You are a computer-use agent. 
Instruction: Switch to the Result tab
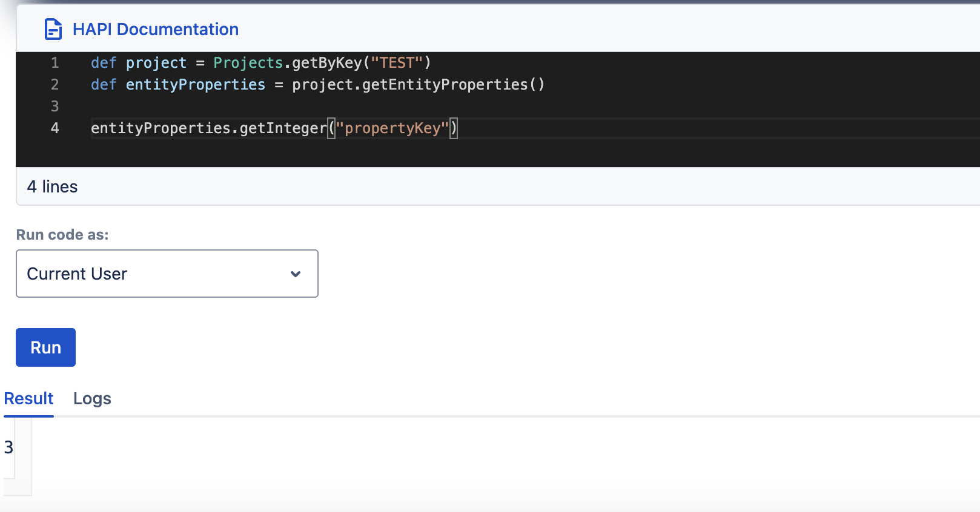[28, 398]
